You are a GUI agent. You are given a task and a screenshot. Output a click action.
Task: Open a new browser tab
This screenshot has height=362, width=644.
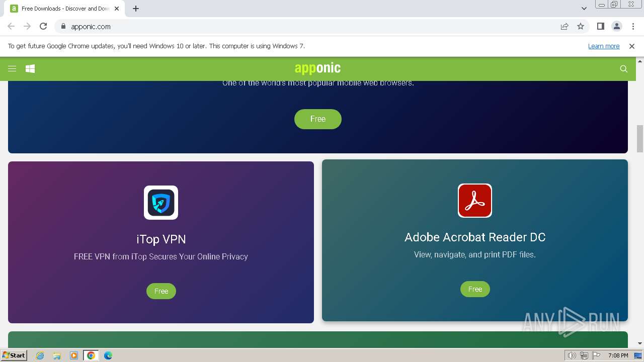(136, 9)
